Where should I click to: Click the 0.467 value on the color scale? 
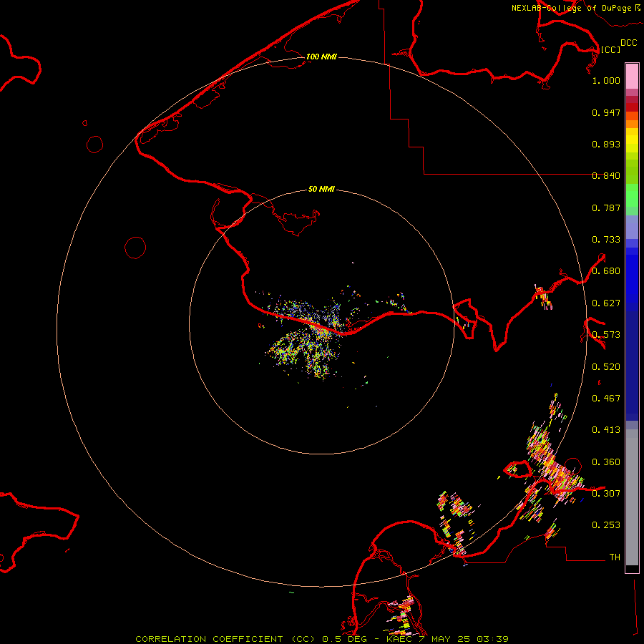(x=606, y=399)
